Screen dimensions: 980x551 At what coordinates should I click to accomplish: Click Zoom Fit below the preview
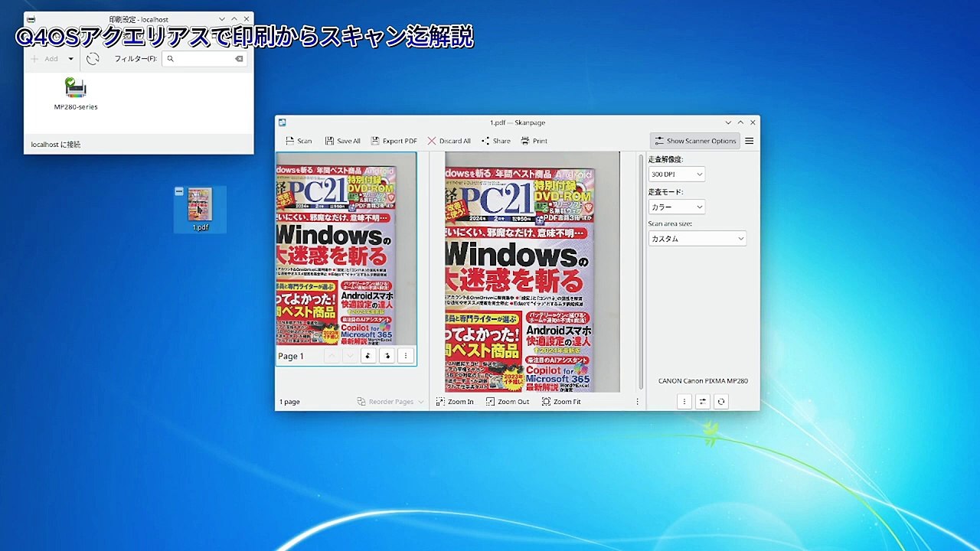[561, 402]
